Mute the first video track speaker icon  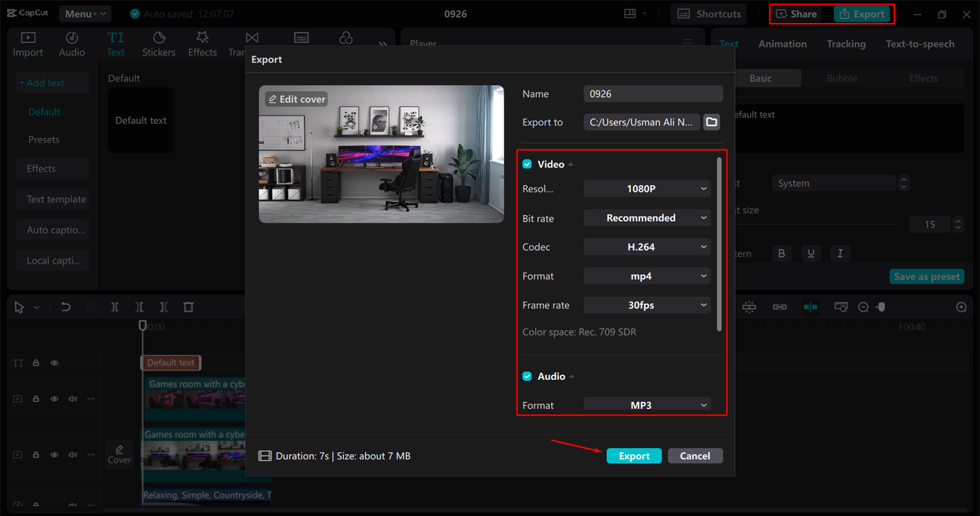click(x=73, y=399)
